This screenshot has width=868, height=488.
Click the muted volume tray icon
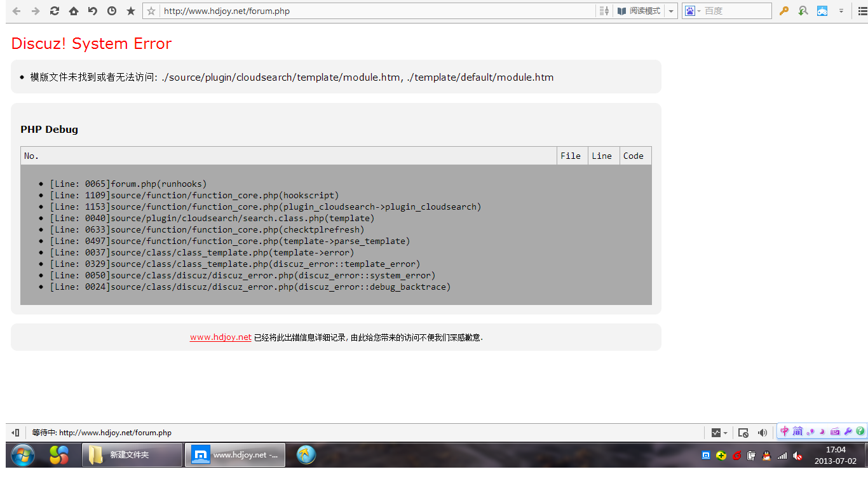797,456
